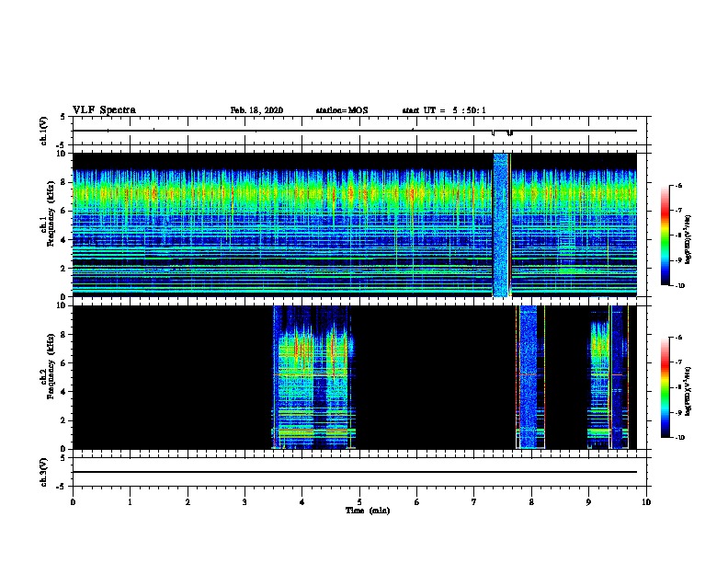
Task: Click the "4" tick on the time axis
Action: coord(302,502)
